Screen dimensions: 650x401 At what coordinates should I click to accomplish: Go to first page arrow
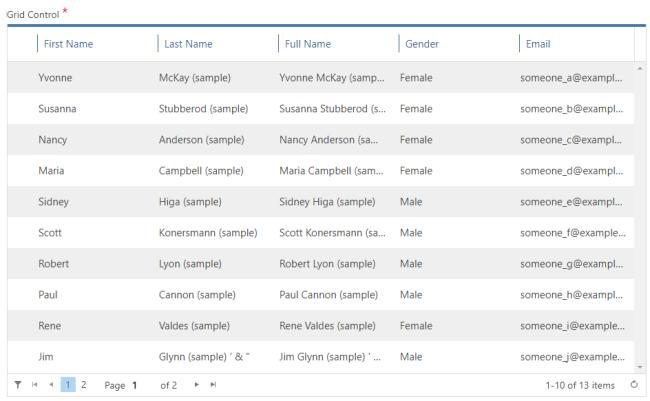(34, 385)
